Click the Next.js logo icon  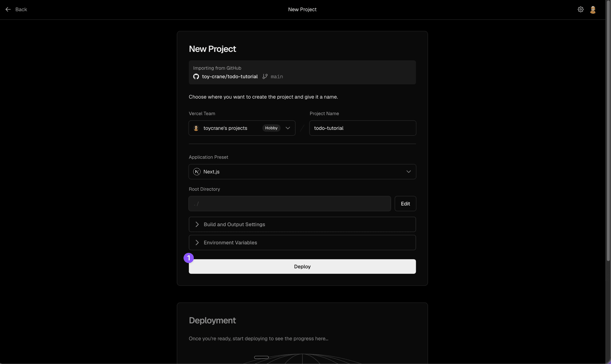197,172
